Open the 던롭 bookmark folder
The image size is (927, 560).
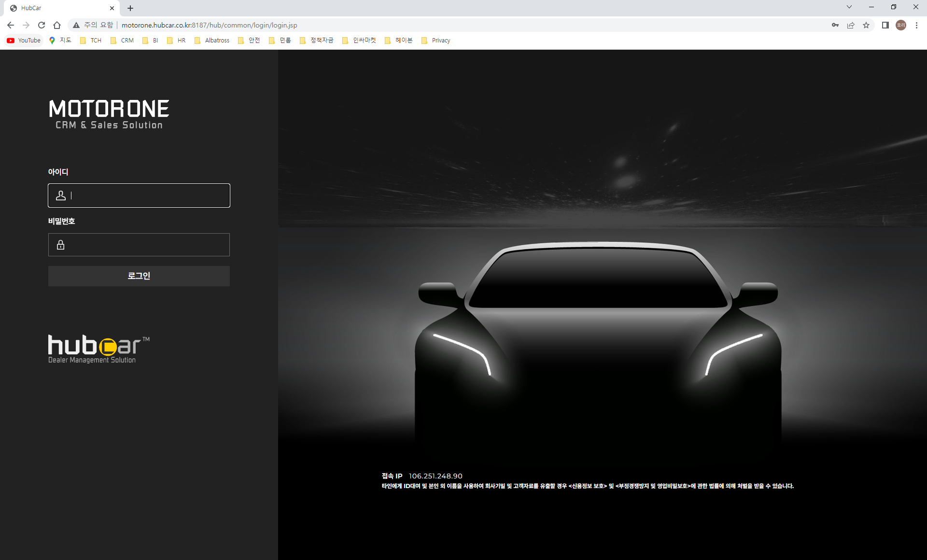[x=280, y=41]
